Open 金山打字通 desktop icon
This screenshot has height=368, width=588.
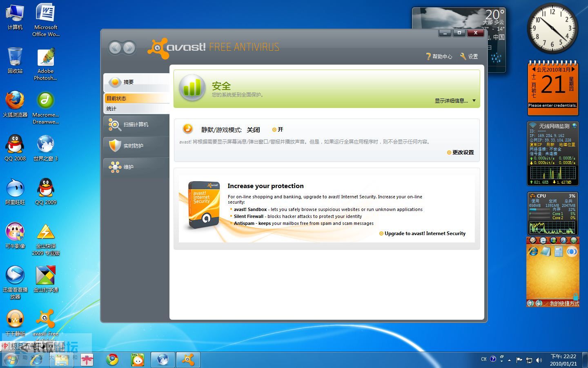click(46, 280)
